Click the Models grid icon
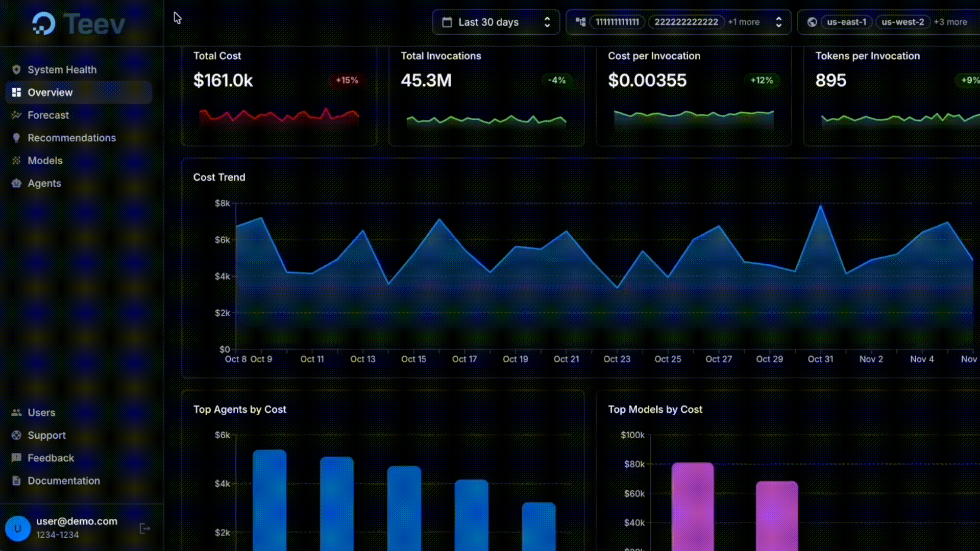Viewport: 980px width, 551px height. (x=17, y=160)
